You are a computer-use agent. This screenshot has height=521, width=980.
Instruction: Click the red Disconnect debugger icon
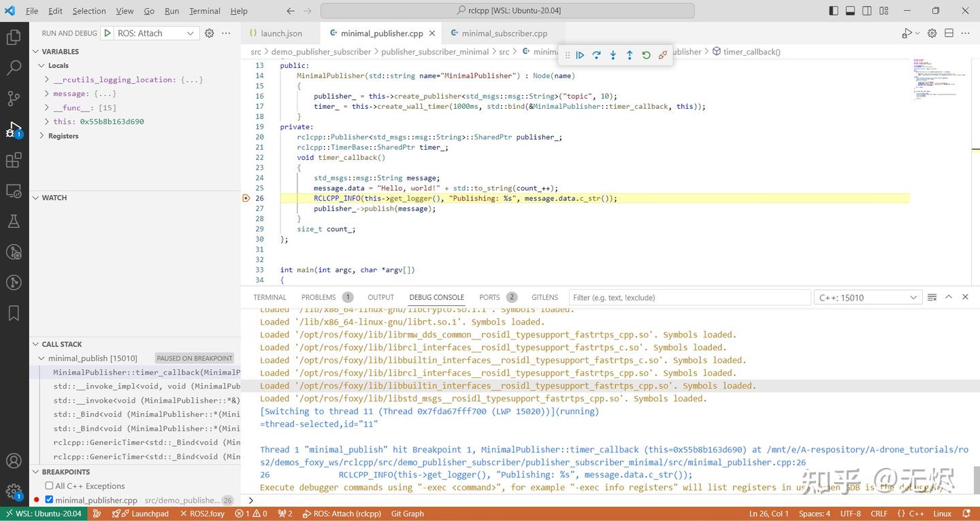tap(661, 54)
